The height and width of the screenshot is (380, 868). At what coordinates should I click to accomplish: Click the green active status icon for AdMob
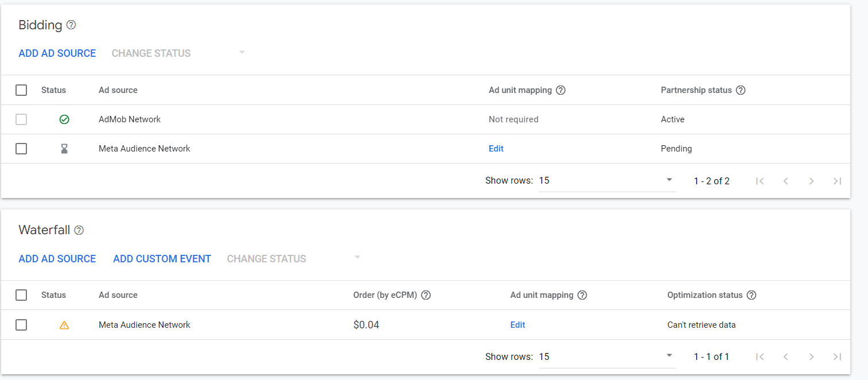[x=64, y=119]
